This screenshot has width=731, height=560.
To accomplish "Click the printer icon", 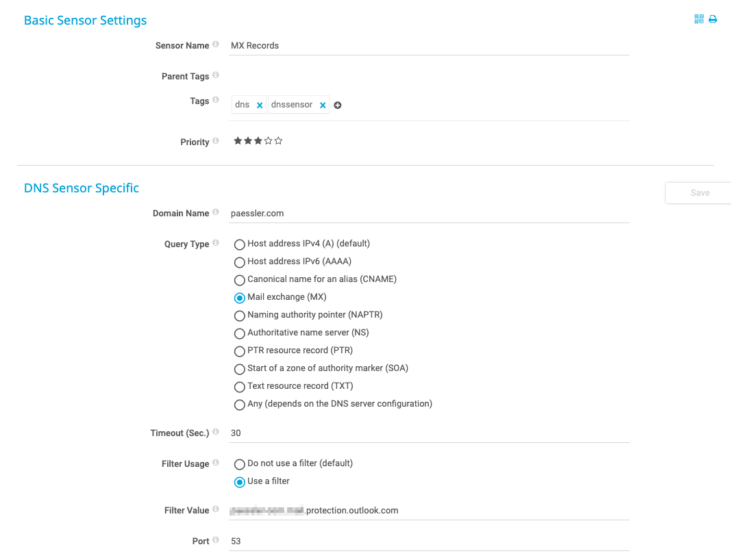I will [x=713, y=19].
